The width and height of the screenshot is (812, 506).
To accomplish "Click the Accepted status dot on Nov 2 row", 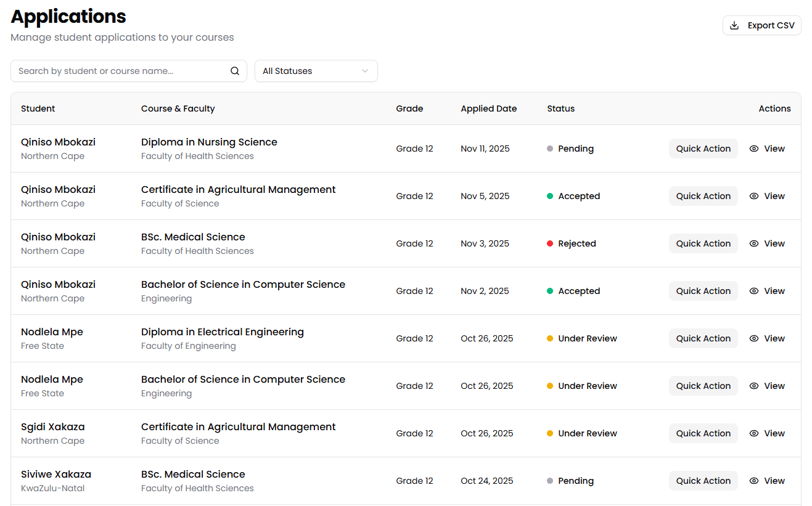I will (x=551, y=290).
